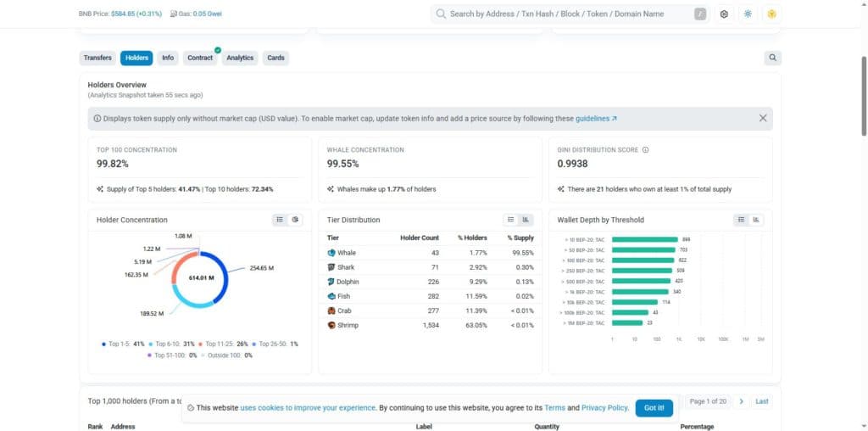Click the Got it! cookie button
868x431 pixels.
[x=654, y=408]
